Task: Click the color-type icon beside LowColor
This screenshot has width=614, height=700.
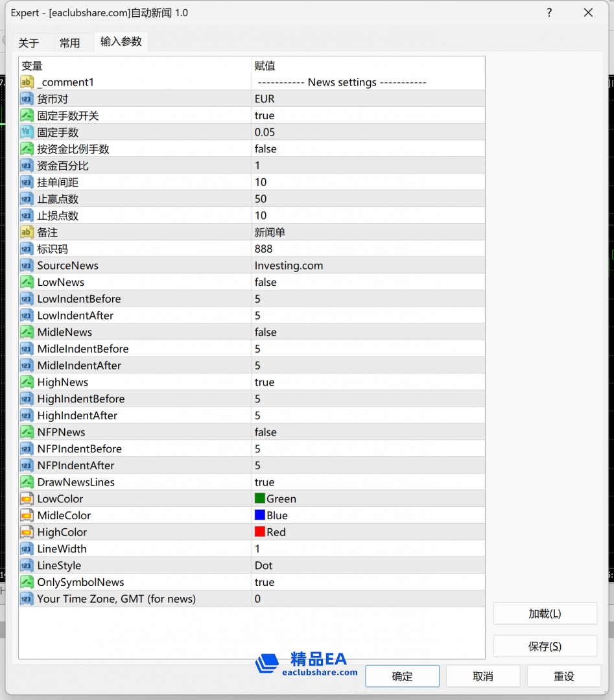Action: (x=27, y=499)
